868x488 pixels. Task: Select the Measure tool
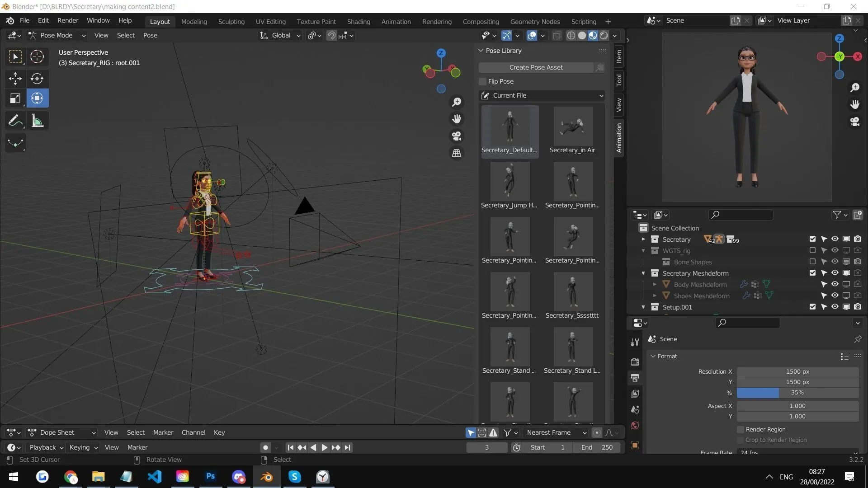(37, 120)
